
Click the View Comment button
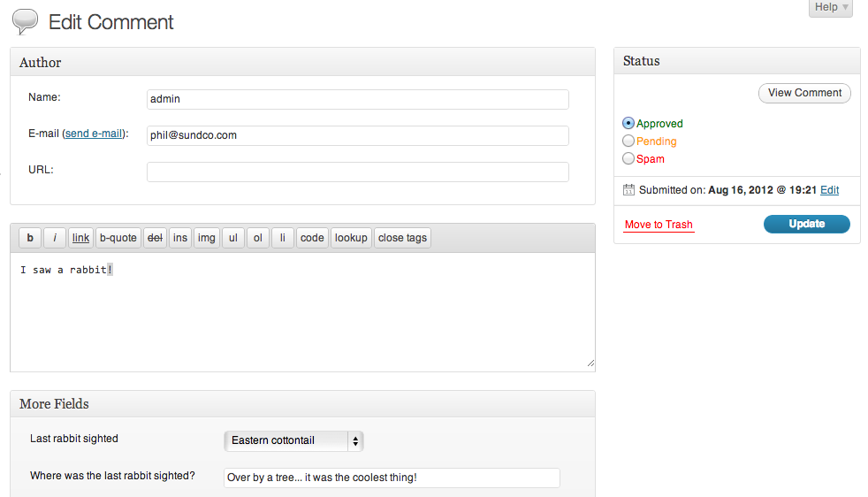(804, 93)
